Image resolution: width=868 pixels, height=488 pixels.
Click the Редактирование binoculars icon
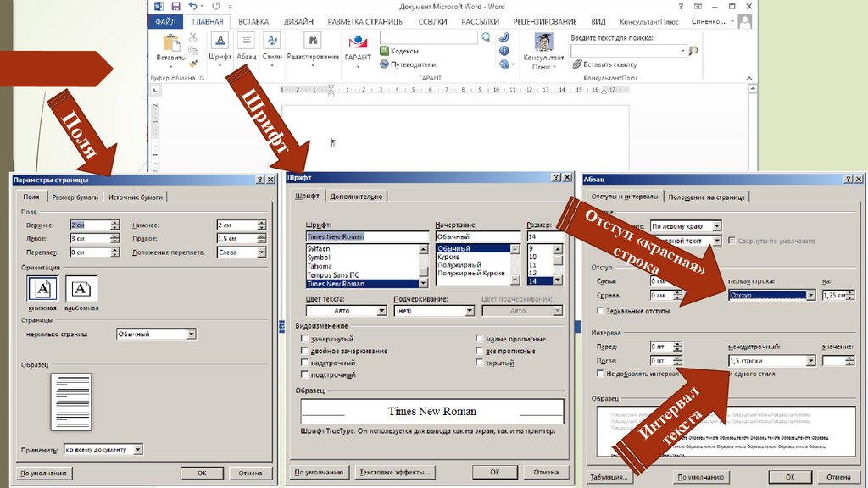(x=313, y=41)
